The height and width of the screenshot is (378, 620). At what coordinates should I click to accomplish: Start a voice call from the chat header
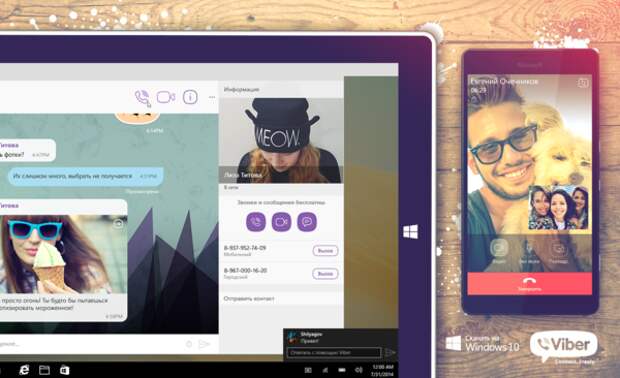pos(142,97)
